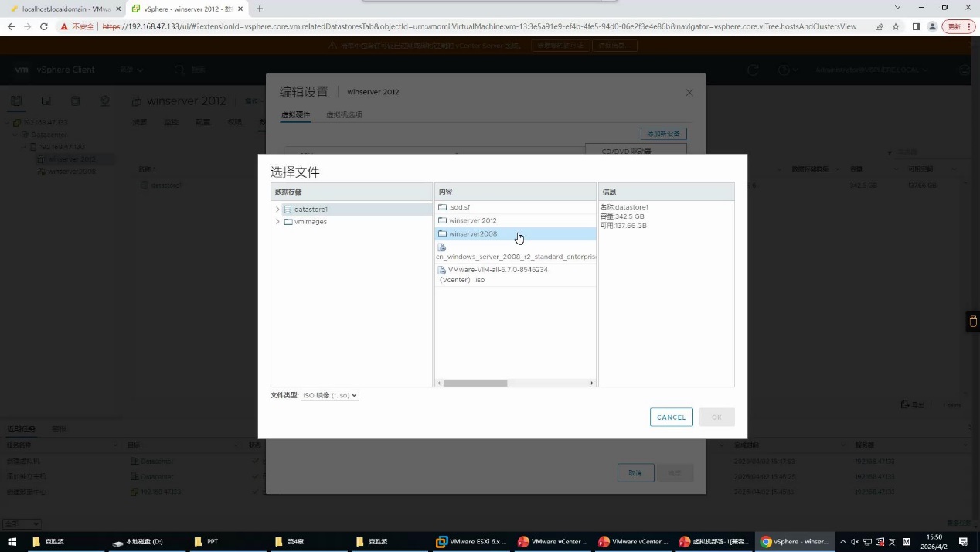The height and width of the screenshot is (552, 980).
Task: Open the file type ISO dropdown
Action: tap(330, 395)
